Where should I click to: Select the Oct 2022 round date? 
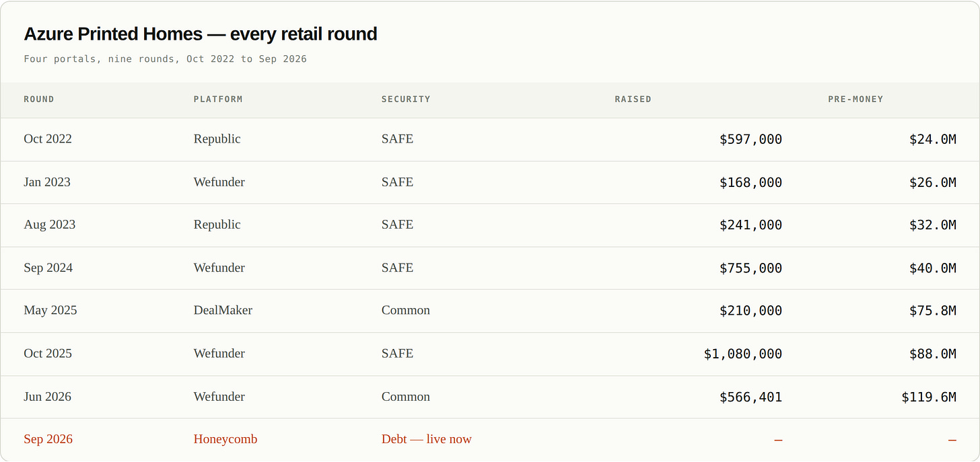[48, 139]
